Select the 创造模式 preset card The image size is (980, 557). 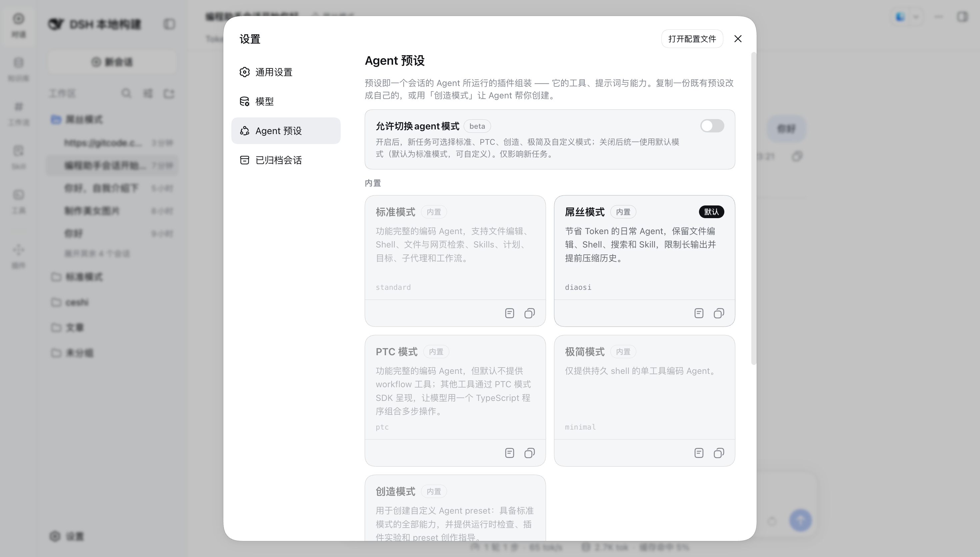point(455,508)
